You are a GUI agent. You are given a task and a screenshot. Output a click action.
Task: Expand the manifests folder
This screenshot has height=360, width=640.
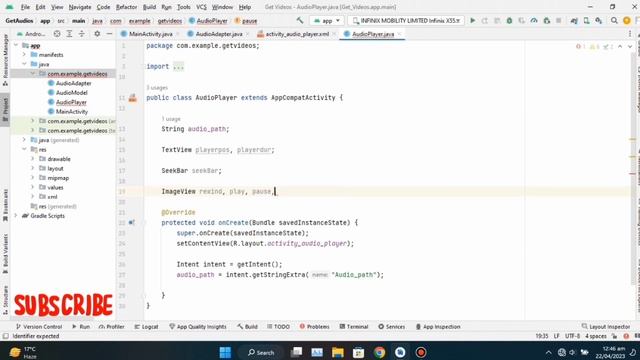[x=24, y=55]
